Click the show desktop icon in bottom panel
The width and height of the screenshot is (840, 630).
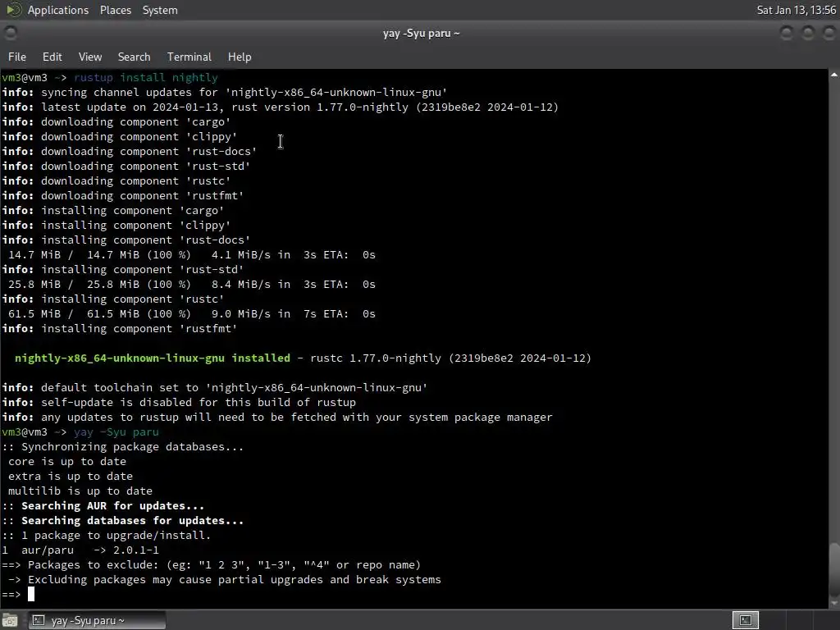click(10, 620)
